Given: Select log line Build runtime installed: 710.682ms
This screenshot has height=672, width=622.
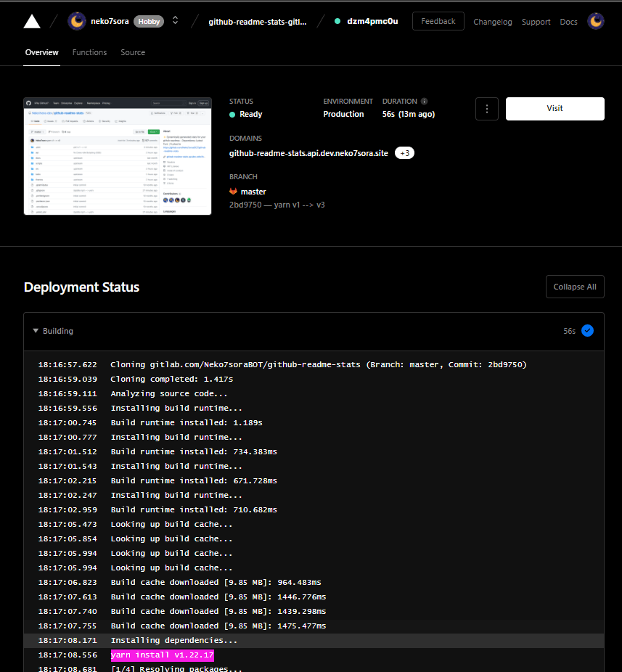Looking at the screenshot, I should (x=314, y=510).
